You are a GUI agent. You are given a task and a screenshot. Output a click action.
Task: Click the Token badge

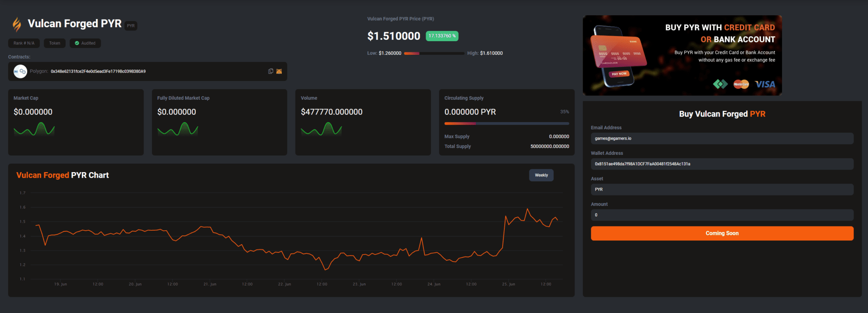click(x=55, y=43)
